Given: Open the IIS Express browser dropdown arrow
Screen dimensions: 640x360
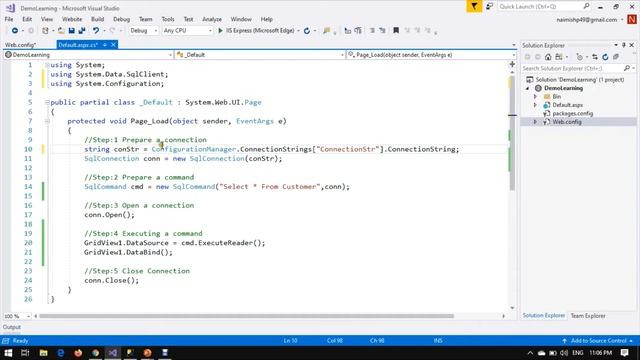Looking at the screenshot, I should pos(298,31).
